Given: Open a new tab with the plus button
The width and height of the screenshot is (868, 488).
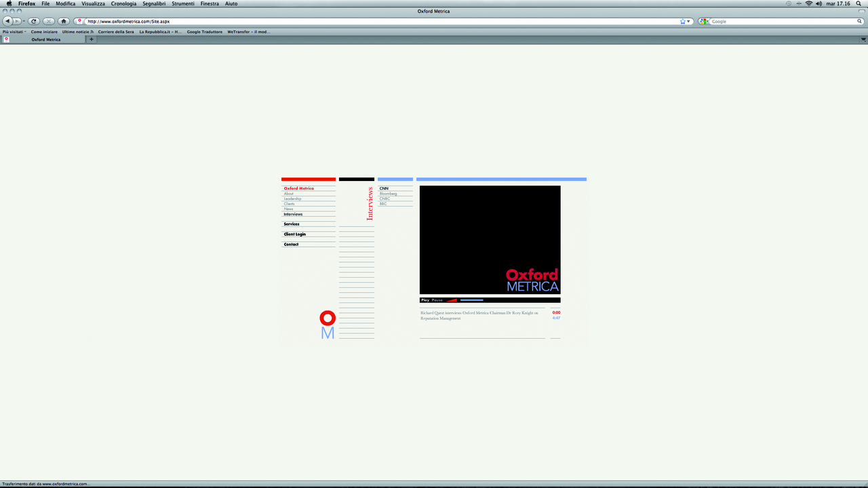Looking at the screenshot, I should click(x=92, y=39).
